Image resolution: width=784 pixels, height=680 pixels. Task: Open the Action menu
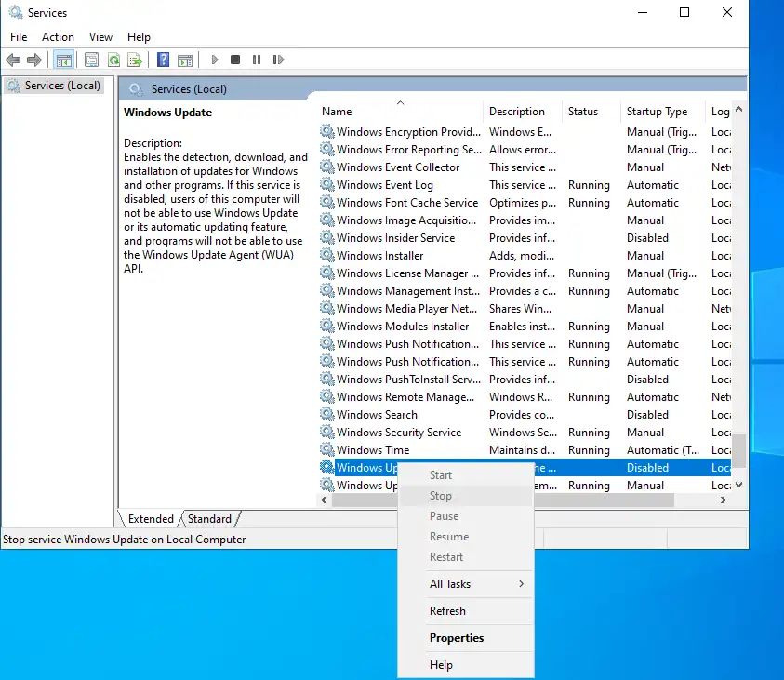(58, 37)
